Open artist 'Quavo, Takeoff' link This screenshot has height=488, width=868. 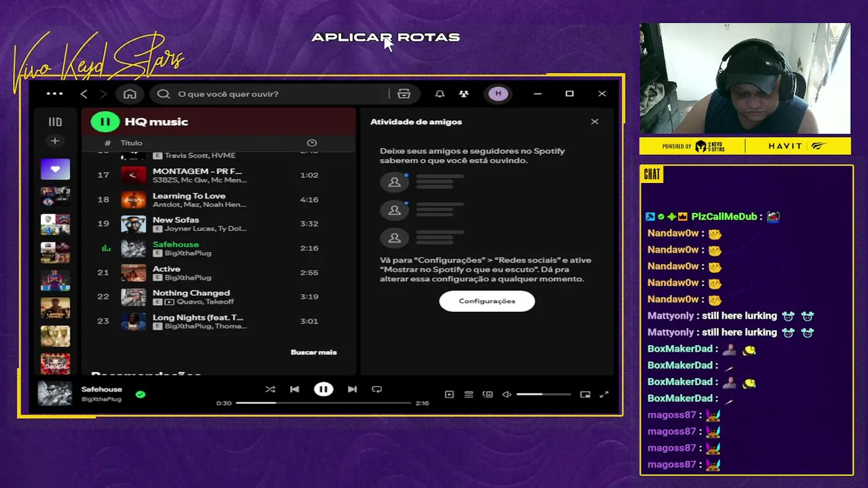205,302
